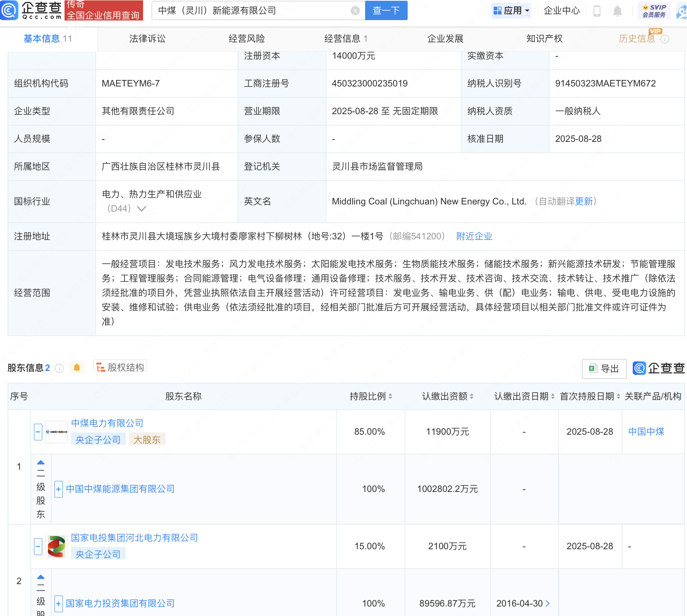
Task: Click 2100万元 contribution cell
Action: tap(447, 546)
